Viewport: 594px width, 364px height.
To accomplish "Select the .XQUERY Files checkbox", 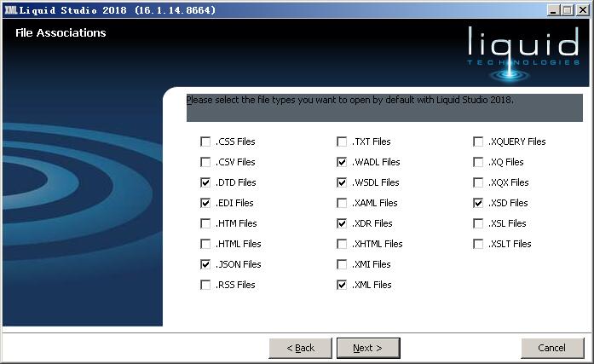I will tap(478, 142).
